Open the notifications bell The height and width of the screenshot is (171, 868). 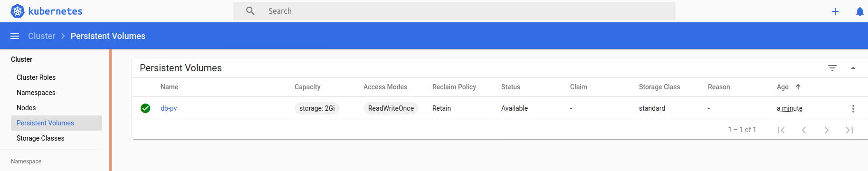point(859,11)
